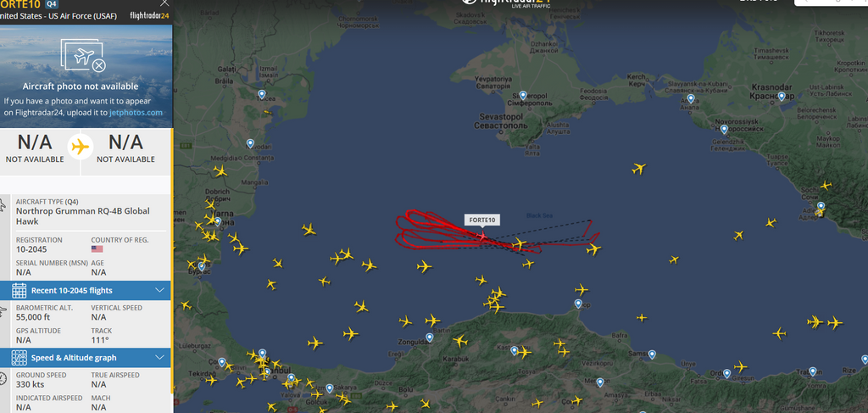Click the Samsun airport pin
Screen dimensions: 868x413
coord(652,354)
